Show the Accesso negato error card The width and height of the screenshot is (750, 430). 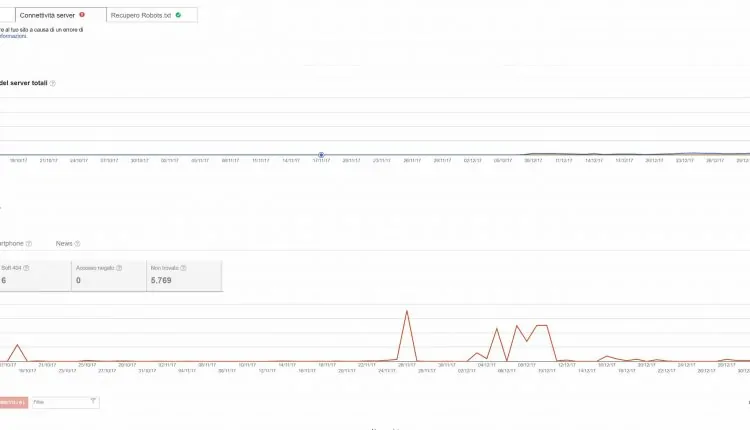point(108,275)
